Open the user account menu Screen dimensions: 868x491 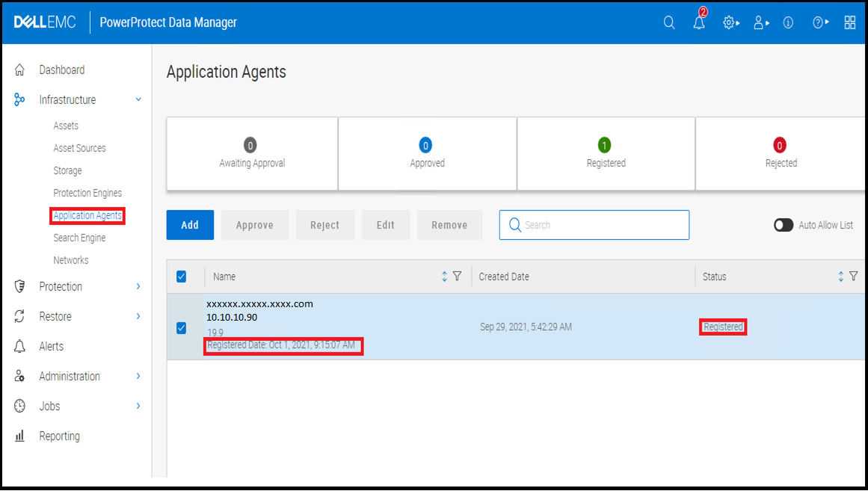[x=761, y=22]
